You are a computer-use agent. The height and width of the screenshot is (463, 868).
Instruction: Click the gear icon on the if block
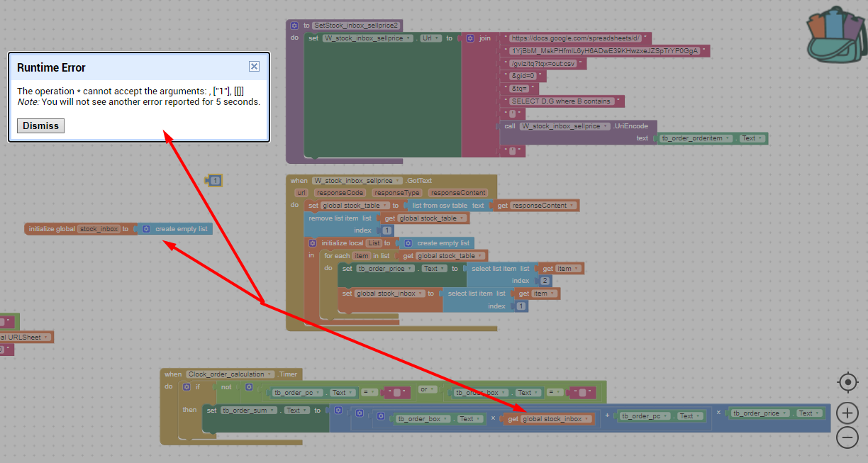tap(187, 387)
